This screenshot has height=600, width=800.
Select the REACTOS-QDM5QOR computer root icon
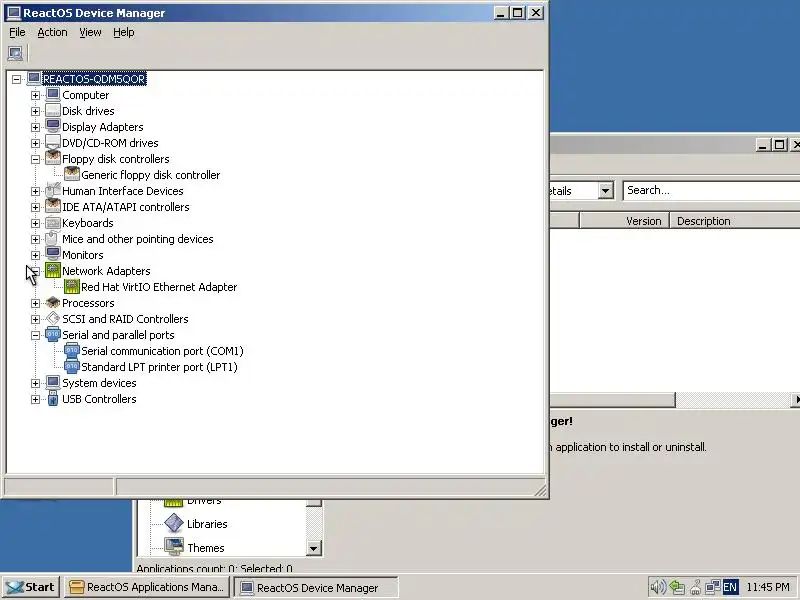34,79
